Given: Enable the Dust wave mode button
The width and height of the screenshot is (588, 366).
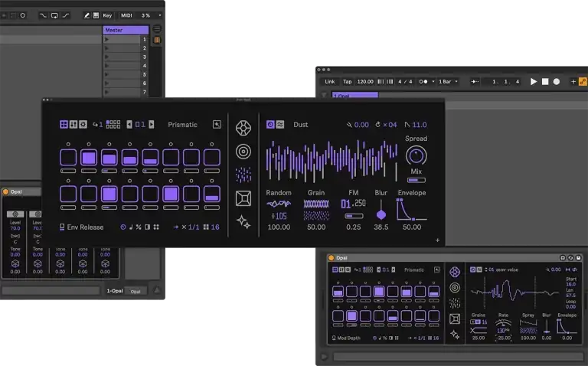Looking at the screenshot, I should pyautogui.click(x=280, y=124).
